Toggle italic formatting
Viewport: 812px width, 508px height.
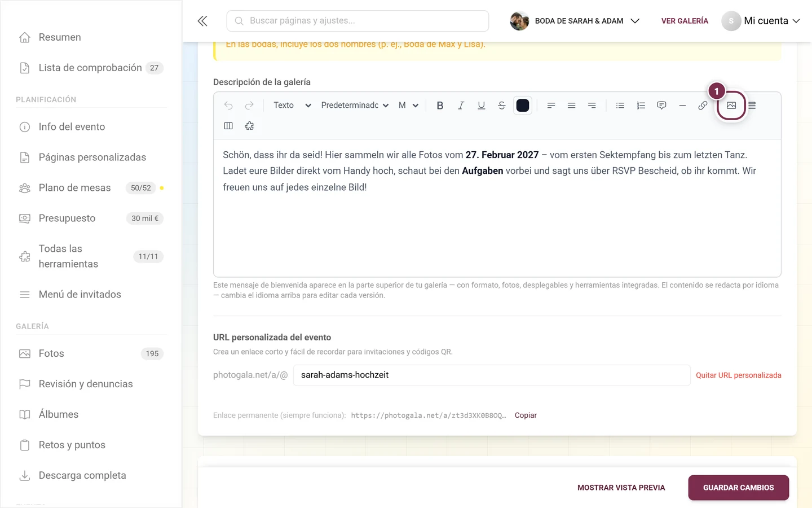pos(461,106)
